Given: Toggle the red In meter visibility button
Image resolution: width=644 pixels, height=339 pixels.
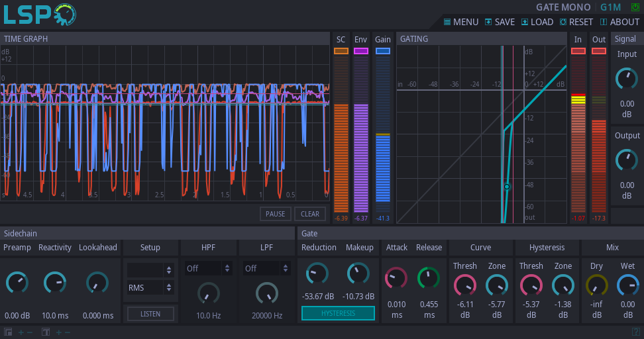Looking at the screenshot, I should pyautogui.click(x=578, y=51).
